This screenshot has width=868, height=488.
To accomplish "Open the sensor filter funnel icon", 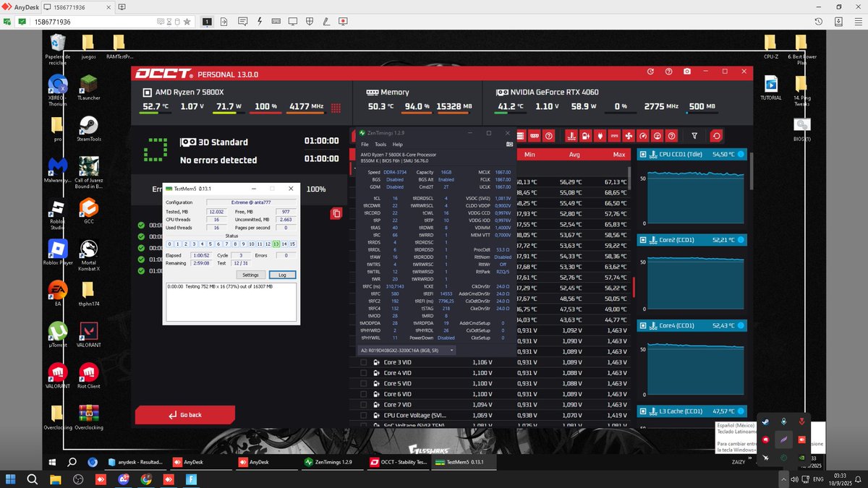I will coord(694,135).
